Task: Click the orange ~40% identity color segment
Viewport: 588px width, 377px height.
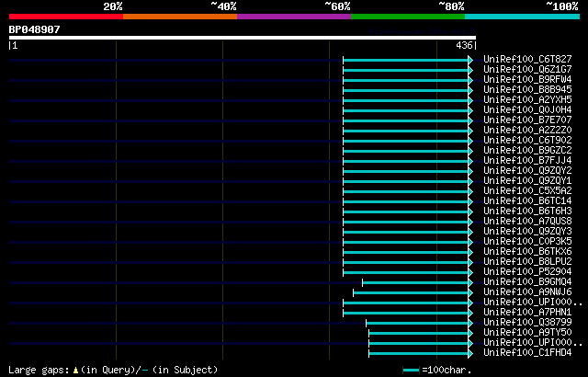Action: (180, 17)
